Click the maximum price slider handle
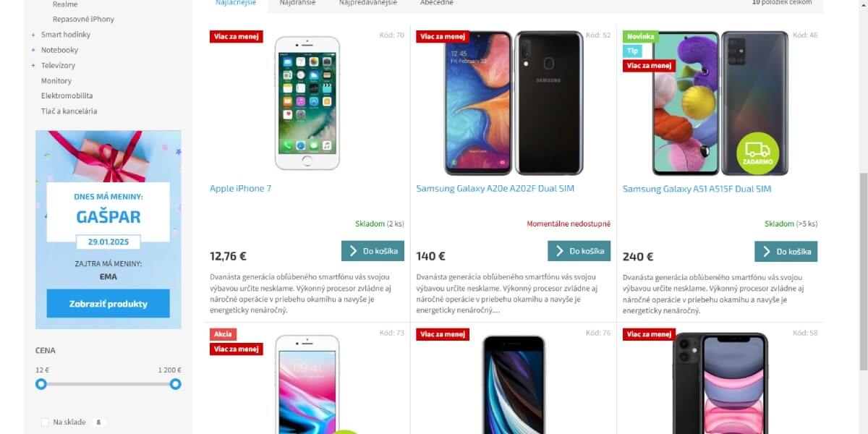The width and height of the screenshot is (868, 434). pyautogui.click(x=176, y=384)
